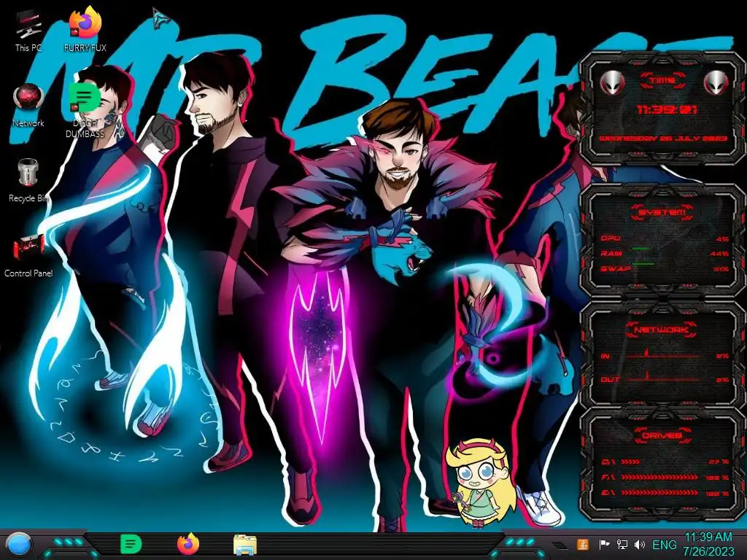
Task: Click the DRIVES widget header
Action: point(662,435)
